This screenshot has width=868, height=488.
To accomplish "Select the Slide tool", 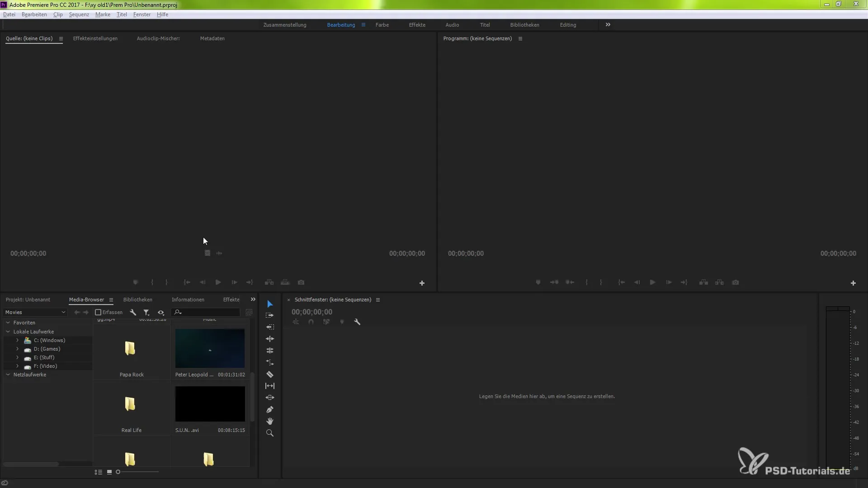I will 270,398.
